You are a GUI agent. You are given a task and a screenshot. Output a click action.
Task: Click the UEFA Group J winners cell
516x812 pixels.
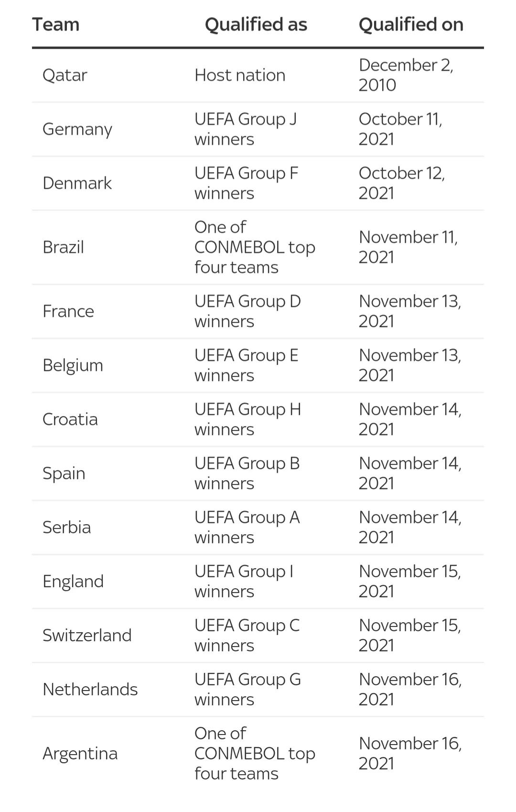(x=246, y=129)
